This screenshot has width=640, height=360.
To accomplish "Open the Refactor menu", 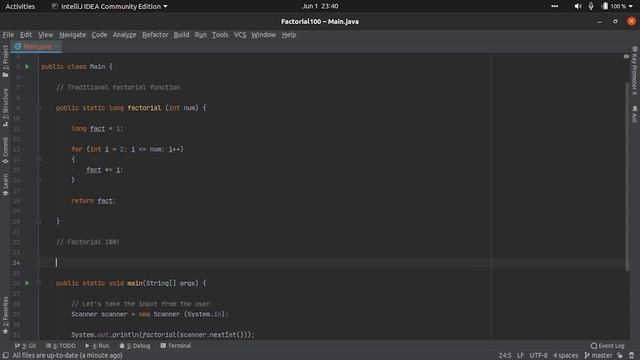I will 155,35.
